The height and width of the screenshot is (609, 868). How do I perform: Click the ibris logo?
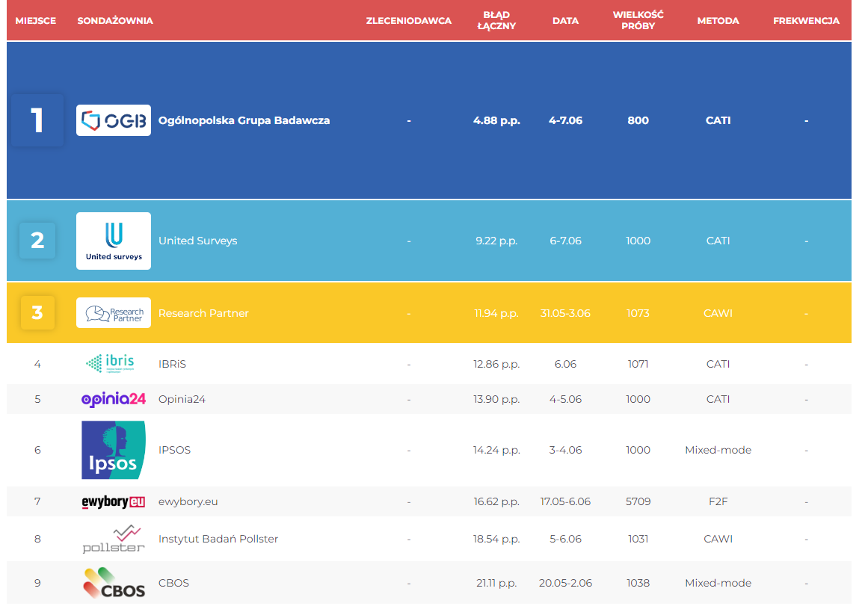coord(111,363)
